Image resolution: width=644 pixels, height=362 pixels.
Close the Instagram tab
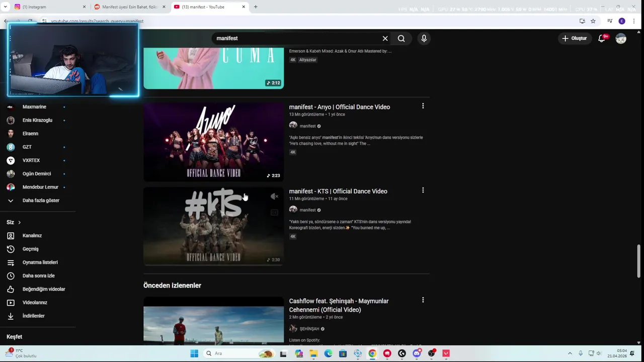pyautogui.click(x=84, y=7)
